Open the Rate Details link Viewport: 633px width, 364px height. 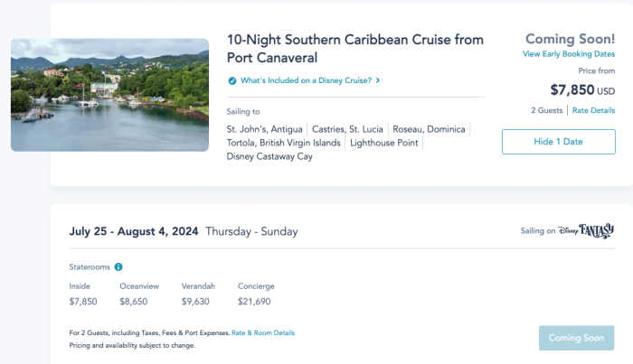pyautogui.click(x=593, y=110)
